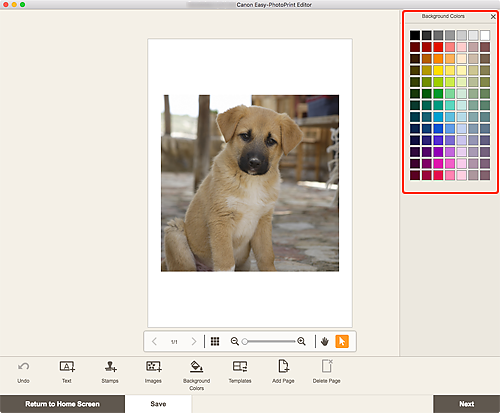
Task: Click the zoom slider handle
Action: [x=245, y=341]
